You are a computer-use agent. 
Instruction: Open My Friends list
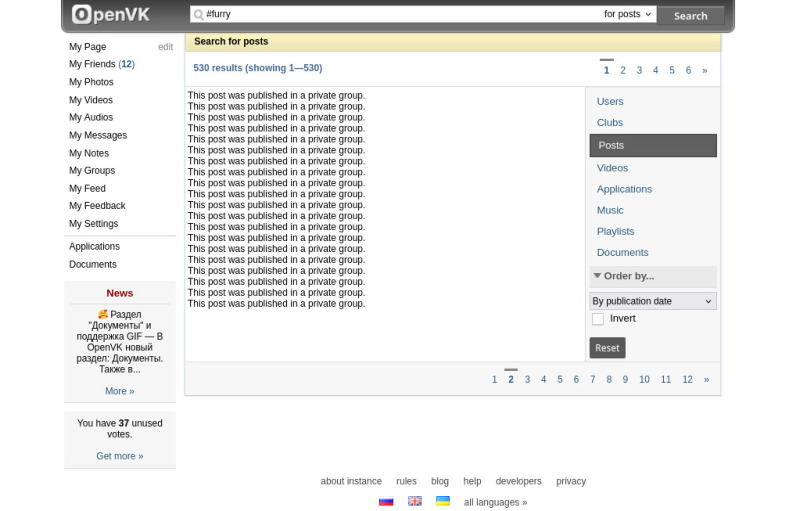(x=102, y=64)
